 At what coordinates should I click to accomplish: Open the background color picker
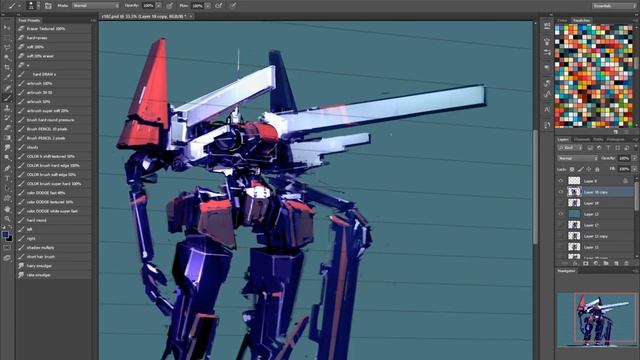coord(9,238)
